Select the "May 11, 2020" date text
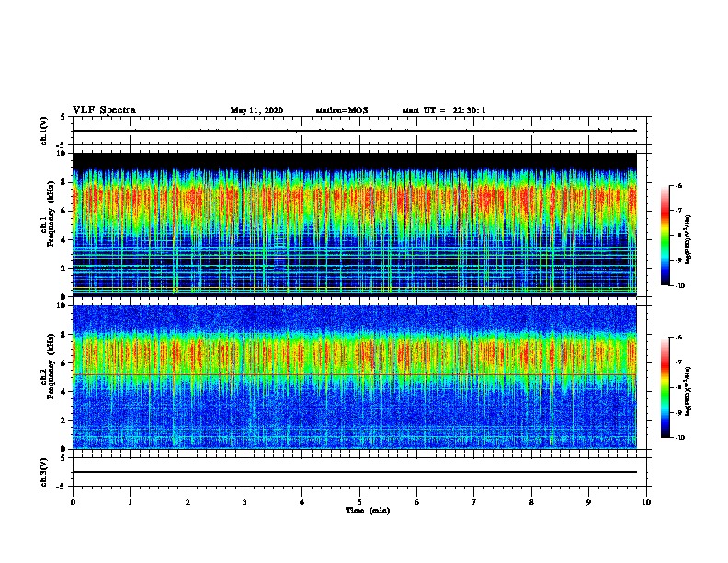The height and width of the screenshot is (563, 728). [x=256, y=110]
